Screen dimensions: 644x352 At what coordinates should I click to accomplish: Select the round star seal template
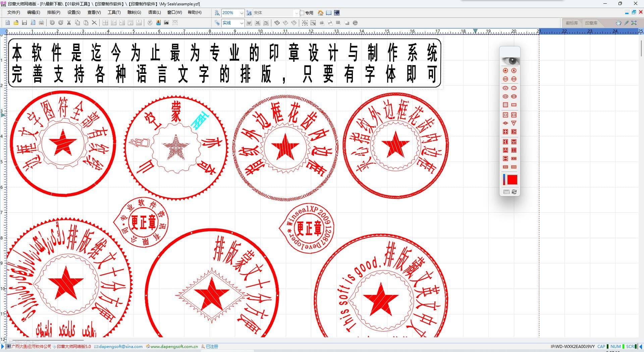[505, 71]
